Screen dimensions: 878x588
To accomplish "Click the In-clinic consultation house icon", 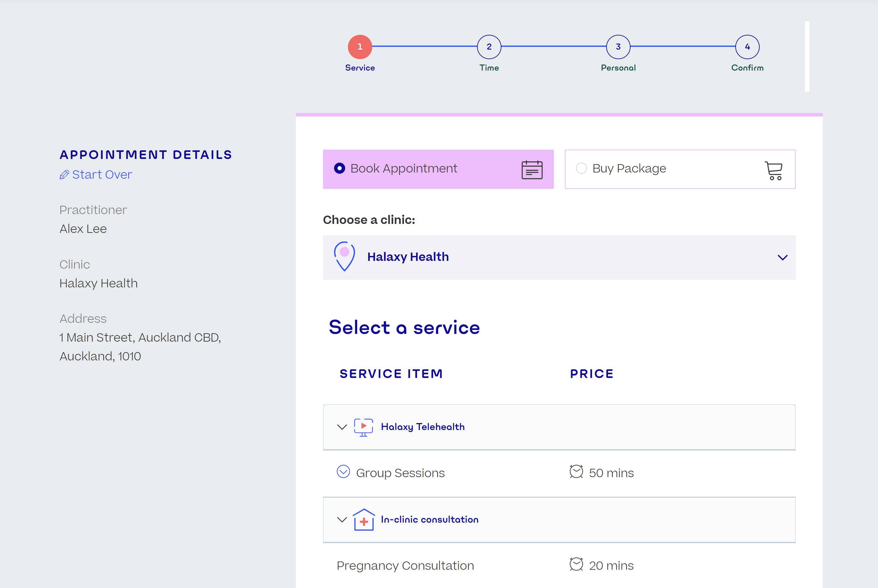I will [363, 520].
